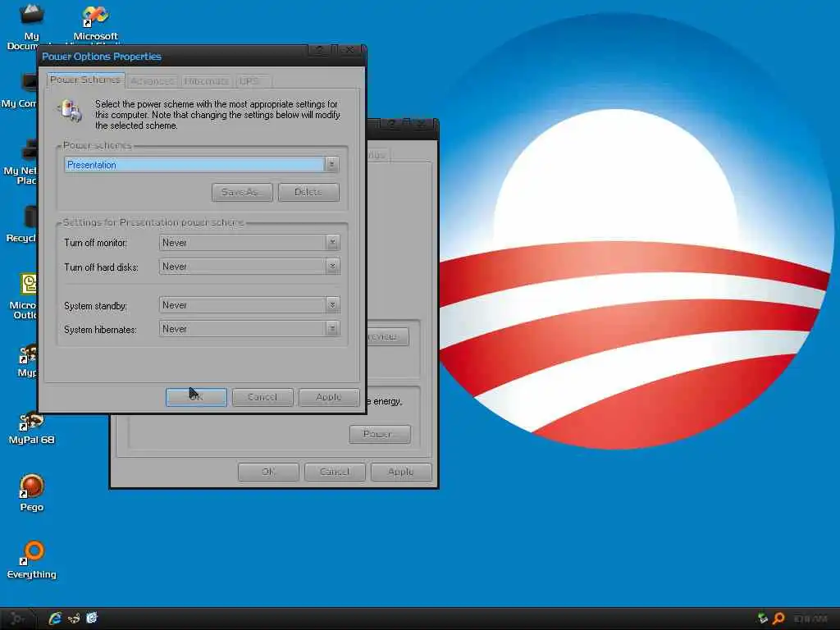Confirm Power Options with OK
The width and height of the screenshot is (840, 630).
pyautogui.click(x=196, y=397)
